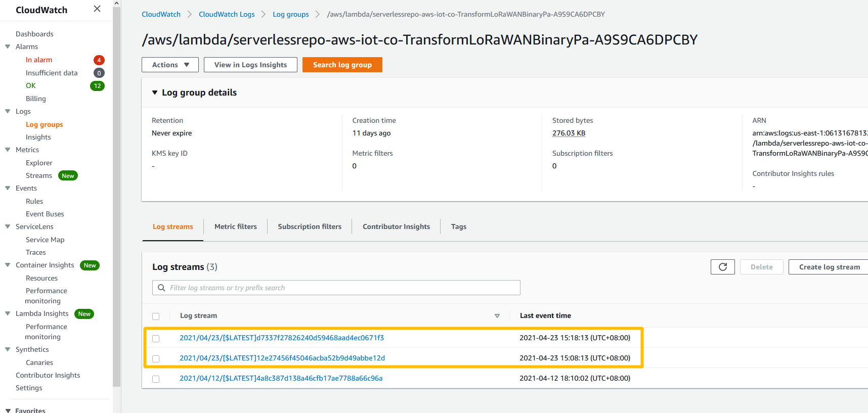This screenshot has width=868, height=413.
Task: Collapse the Lambda Insights section
Action: 8,313
